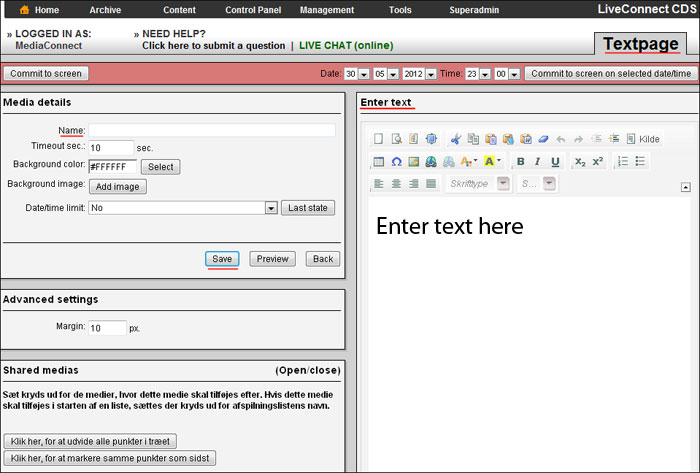The width and height of the screenshot is (700, 473).
Task: Click the Insert Link globe icon
Action: [431, 162]
